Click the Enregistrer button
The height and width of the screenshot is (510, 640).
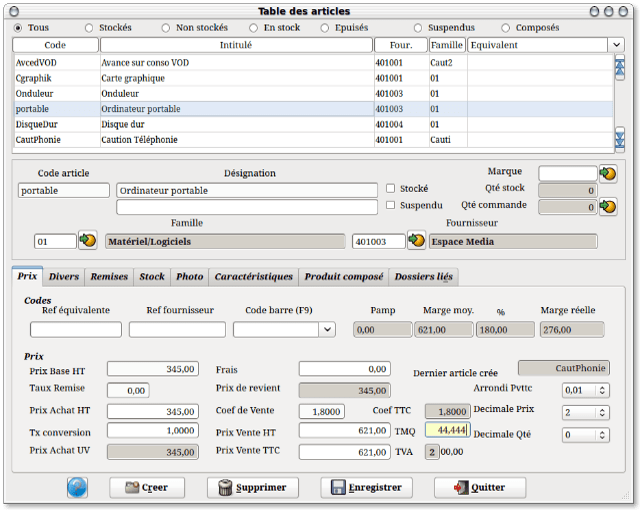367,488
